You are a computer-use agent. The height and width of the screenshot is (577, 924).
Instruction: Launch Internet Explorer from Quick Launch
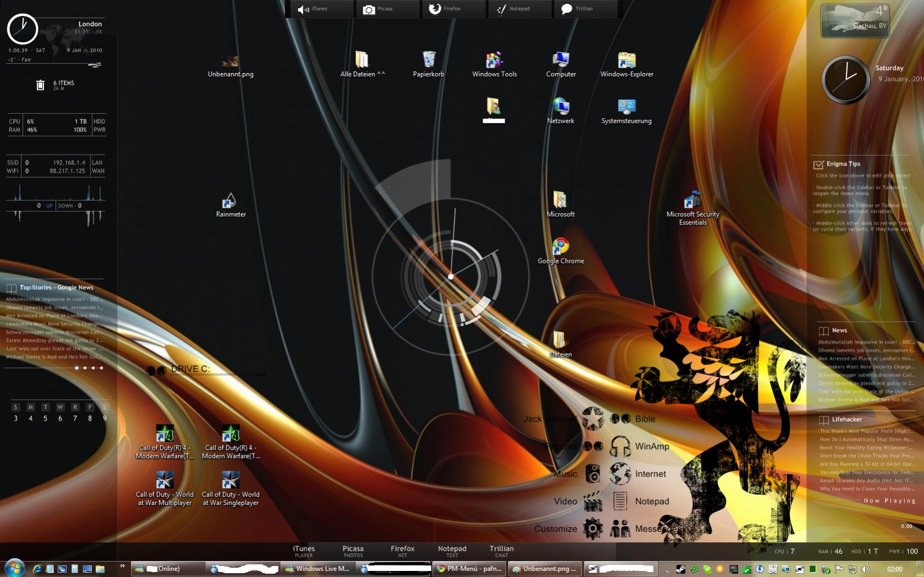tap(37, 569)
